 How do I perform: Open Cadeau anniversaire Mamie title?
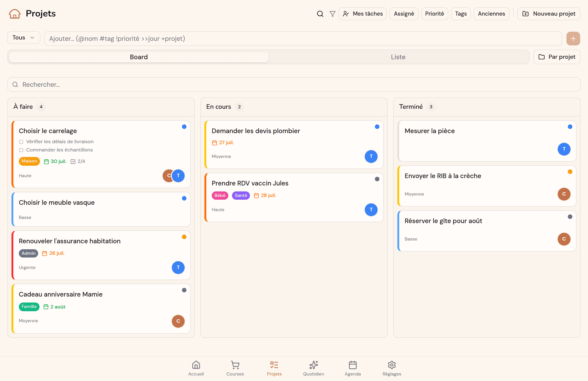61,294
